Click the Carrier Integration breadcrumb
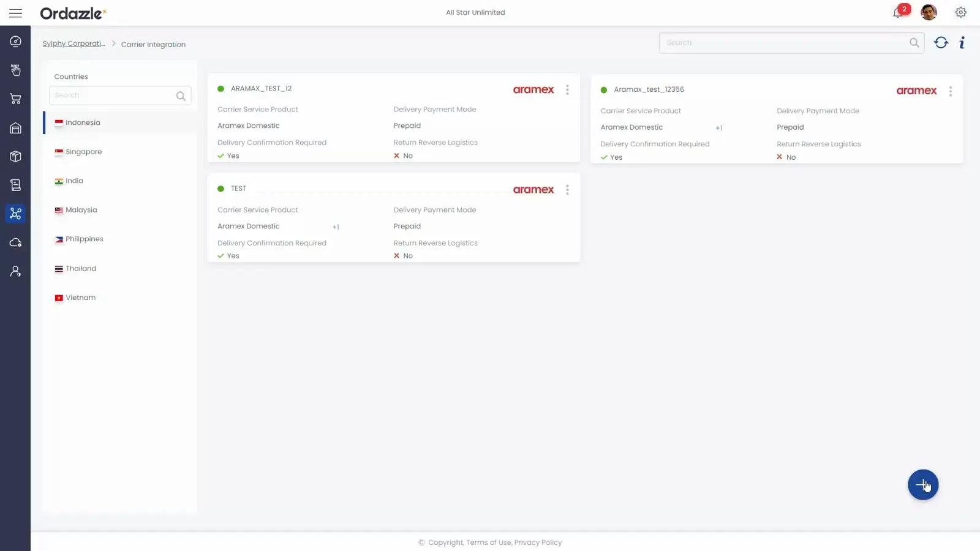980x551 pixels. pos(153,44)
